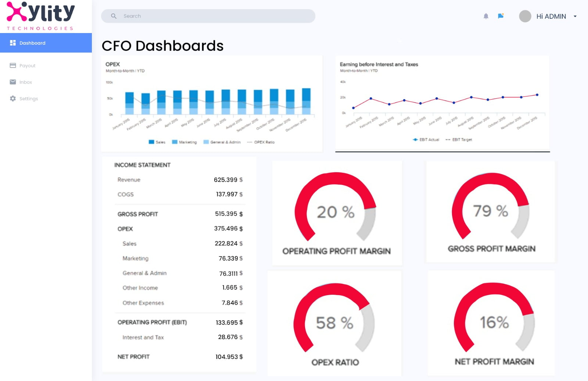
Task: Click Month-to-Month YTD under OPEX title
Action: point(125,71)
